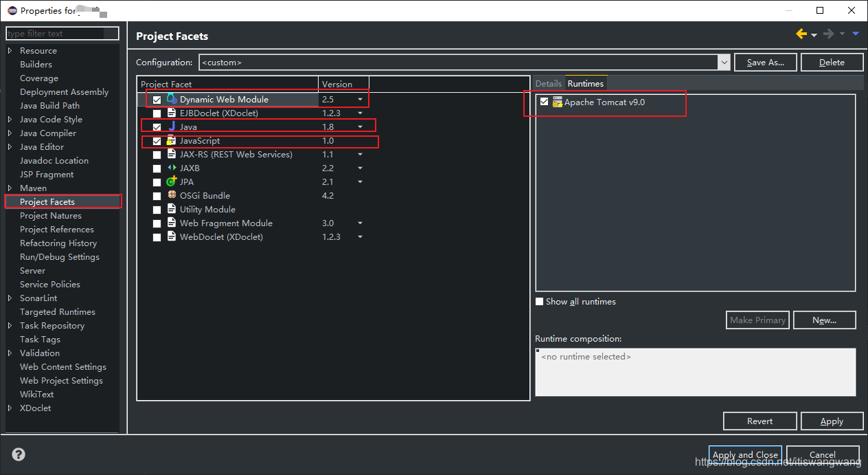868x475 pixels.
Task: Click the WebDoclet (XDoclet) facet icon
Action: 172,236
